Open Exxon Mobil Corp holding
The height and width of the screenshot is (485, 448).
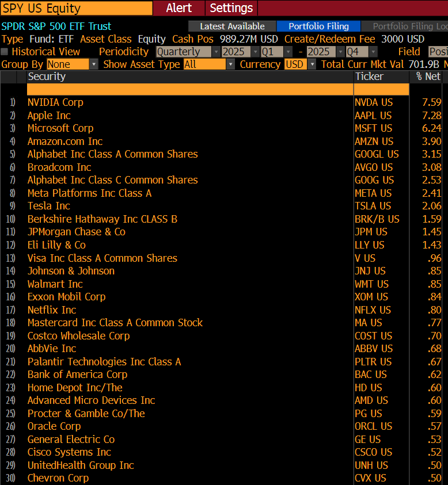(x=67, y=297)
